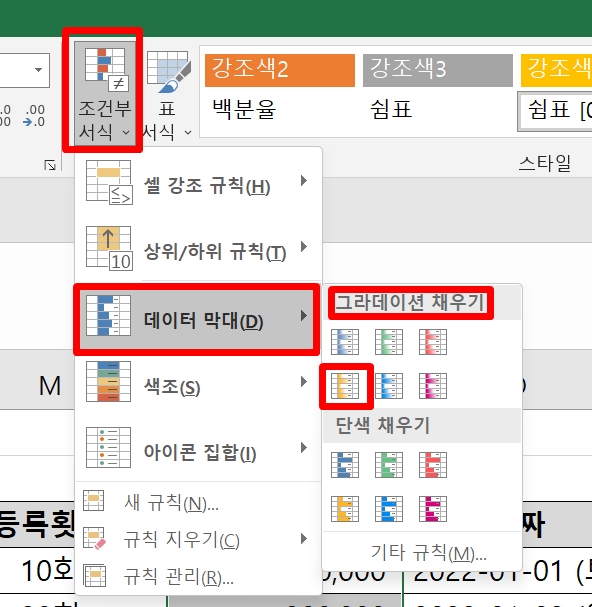
Task: Choose 새 규칙(N)... menu entry
Action: point(198,502)
